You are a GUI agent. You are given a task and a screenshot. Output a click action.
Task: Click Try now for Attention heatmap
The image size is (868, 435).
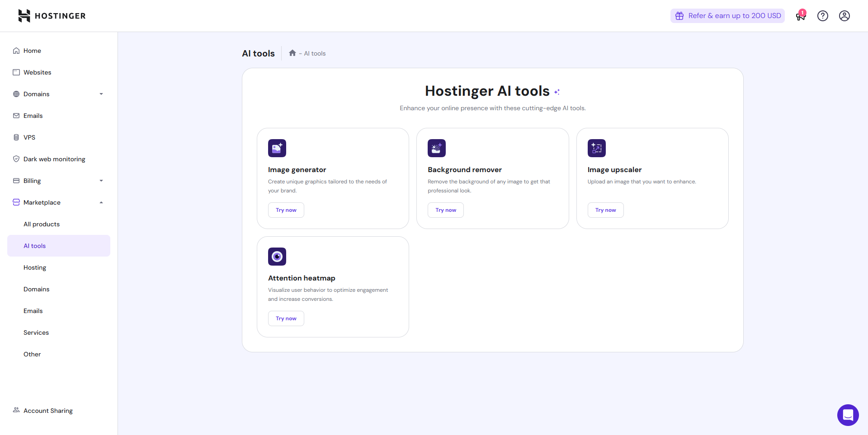click(x=286, y=318)
